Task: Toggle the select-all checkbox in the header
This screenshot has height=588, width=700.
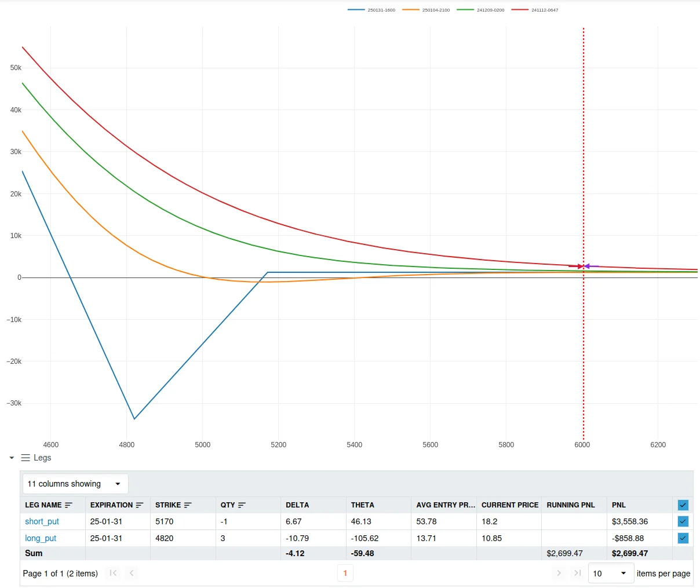Action: [683, 505]
